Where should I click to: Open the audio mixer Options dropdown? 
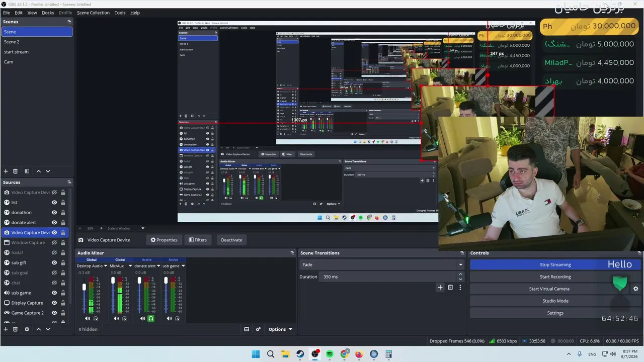(x=280, y=329)
